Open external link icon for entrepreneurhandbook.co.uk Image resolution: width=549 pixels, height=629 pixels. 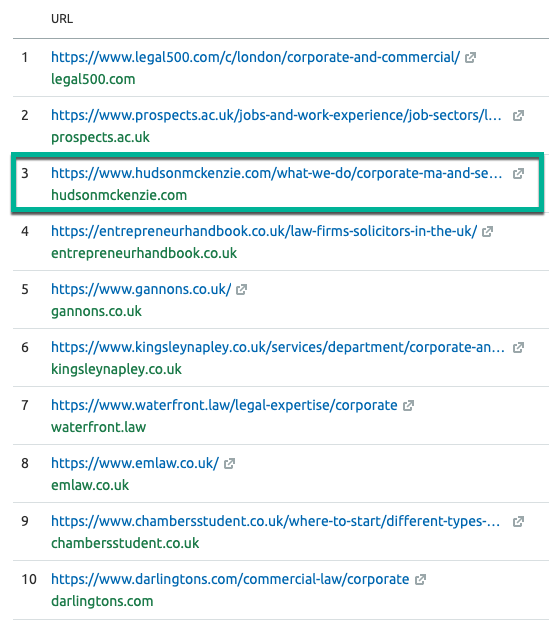487,231
